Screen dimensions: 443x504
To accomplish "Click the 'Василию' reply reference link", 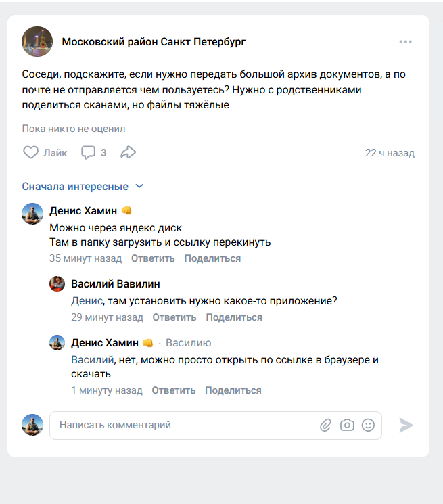I will [189, 343].
